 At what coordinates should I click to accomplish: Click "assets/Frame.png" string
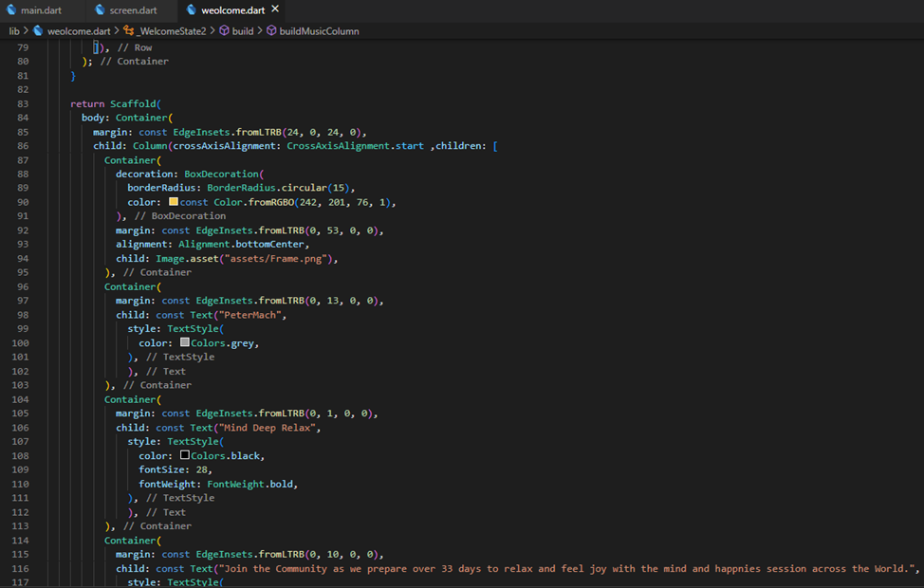tap(276, 259)
